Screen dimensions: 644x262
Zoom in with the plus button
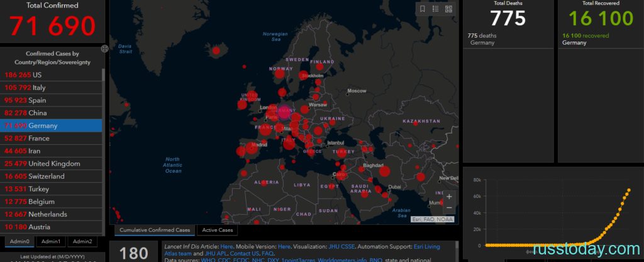(449, 196)
